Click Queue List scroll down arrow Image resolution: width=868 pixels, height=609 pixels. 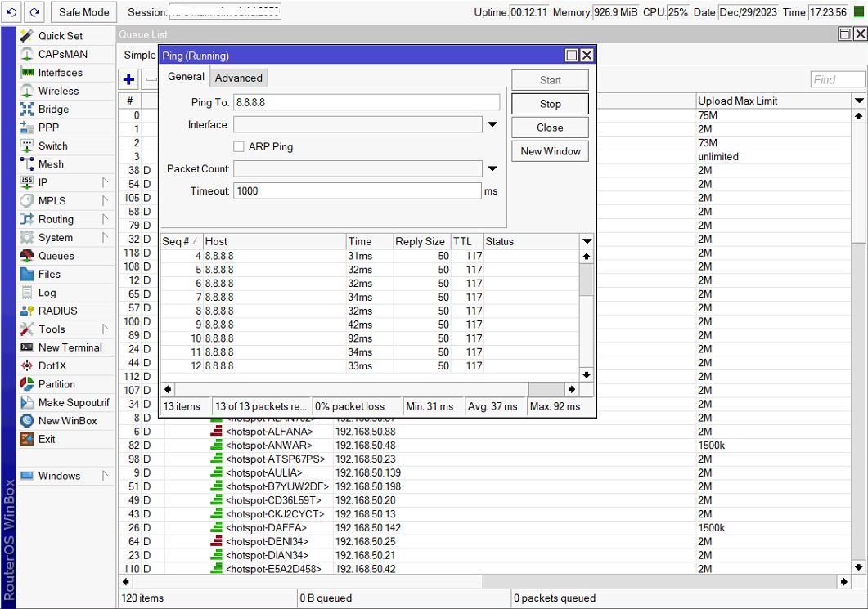(858, 567)
